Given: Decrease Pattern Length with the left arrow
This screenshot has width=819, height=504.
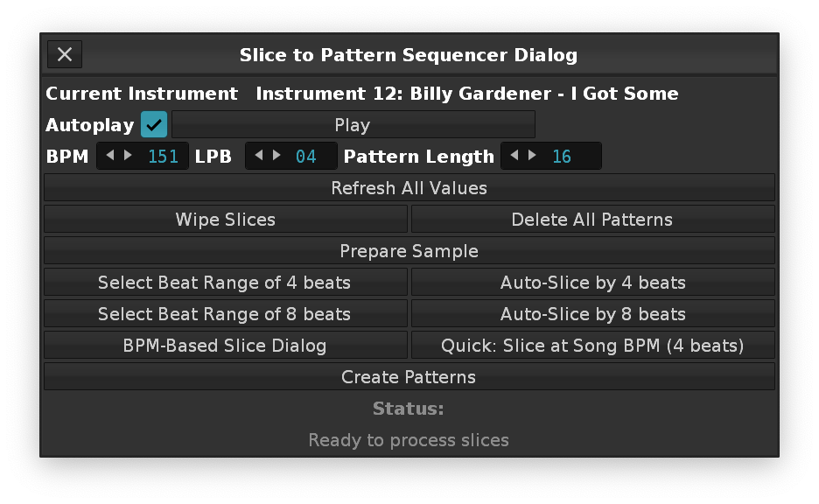Looking at the screenshot, I should [514, 156].
